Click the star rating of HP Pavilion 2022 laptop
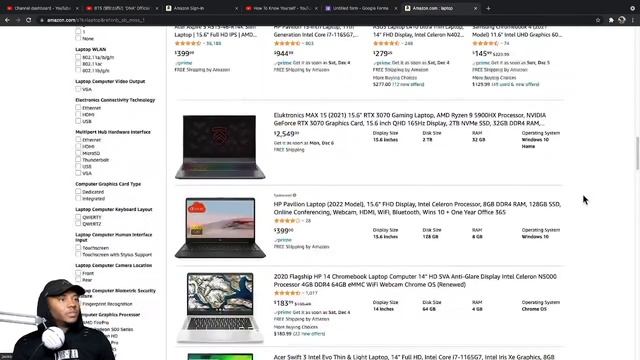 287,221
